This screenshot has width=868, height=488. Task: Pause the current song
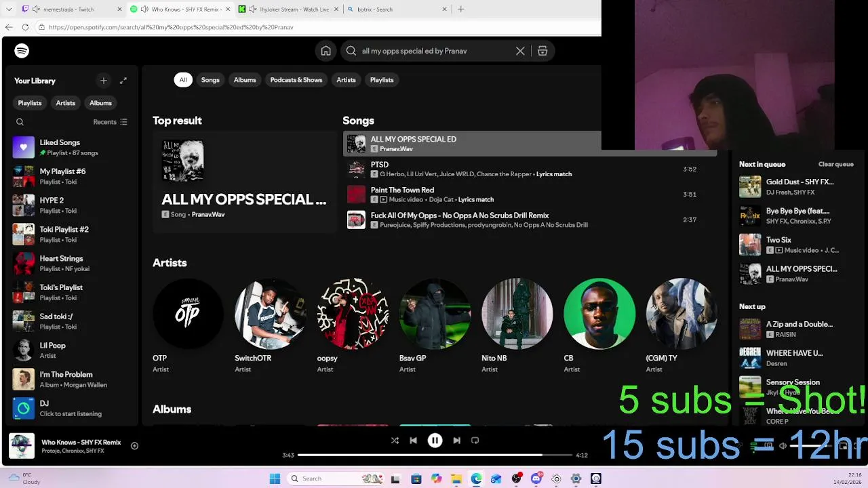[x=435, y=441]
